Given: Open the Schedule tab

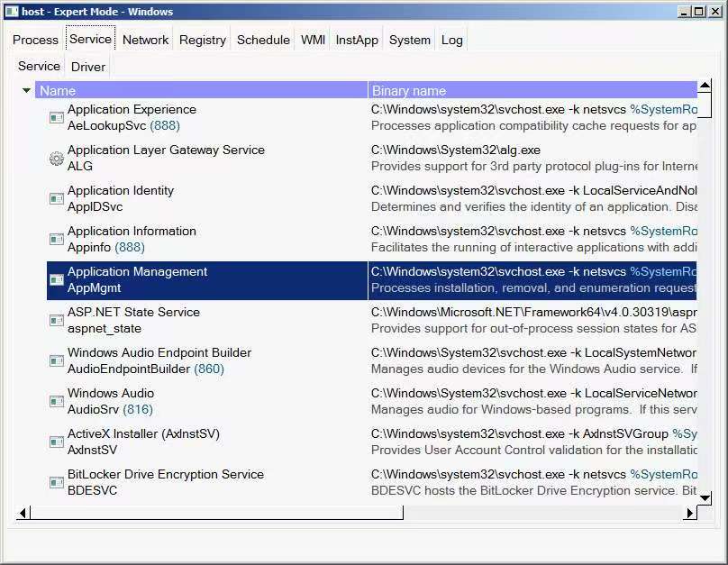Looking at the screenshot, I should [263, 40].
